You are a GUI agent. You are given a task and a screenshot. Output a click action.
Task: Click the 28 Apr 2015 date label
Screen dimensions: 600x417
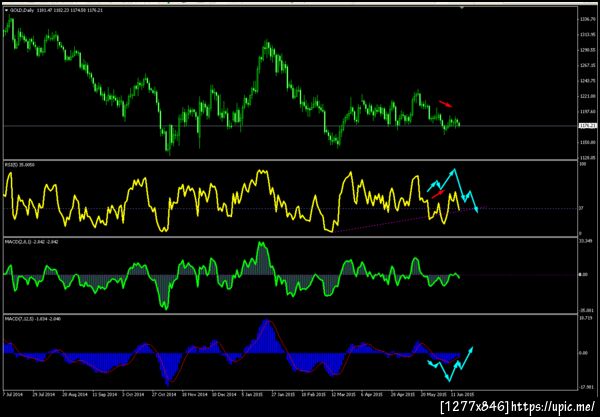coord(403,394)
